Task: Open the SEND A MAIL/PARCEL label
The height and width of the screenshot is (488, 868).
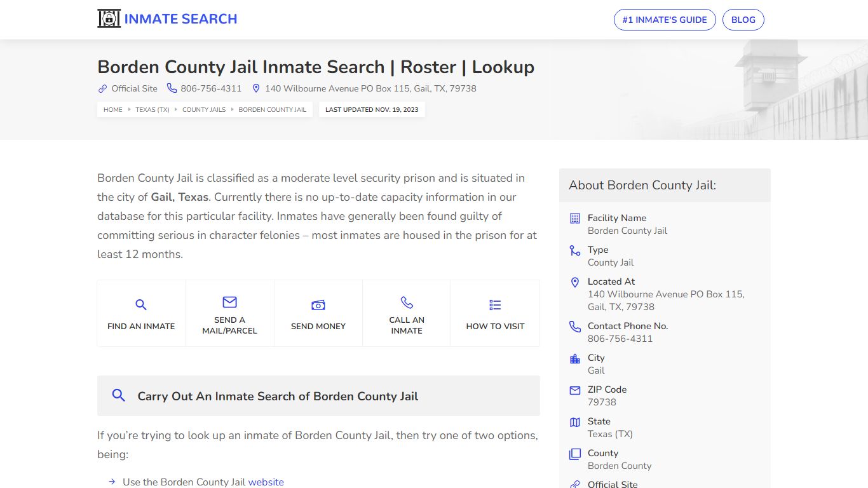Action: 229,325
